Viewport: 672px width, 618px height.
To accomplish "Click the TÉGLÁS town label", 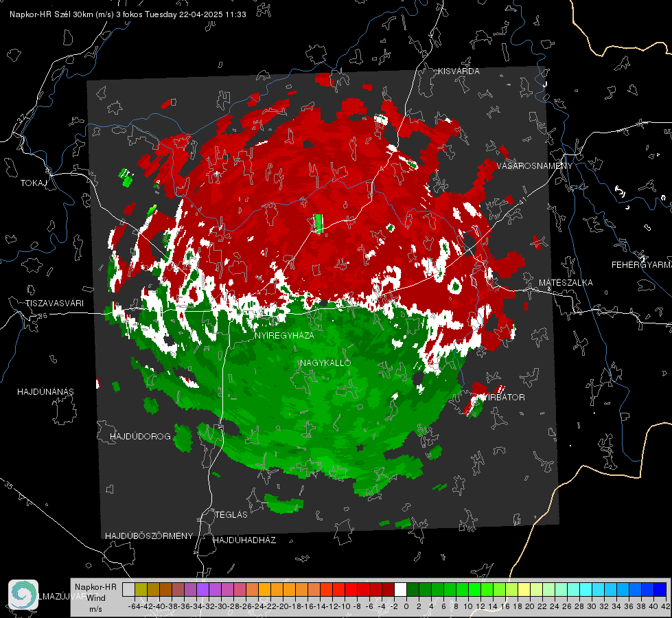I will (231, 515).
